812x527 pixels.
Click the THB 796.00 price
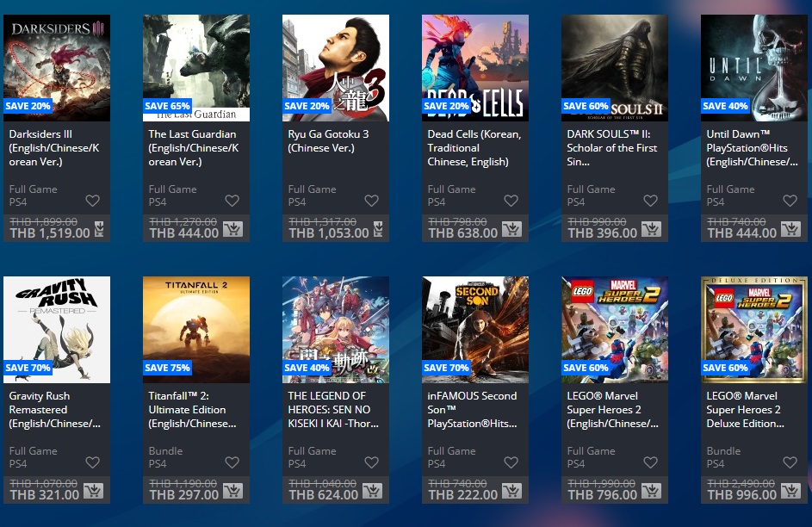click(x=602, y=495)
